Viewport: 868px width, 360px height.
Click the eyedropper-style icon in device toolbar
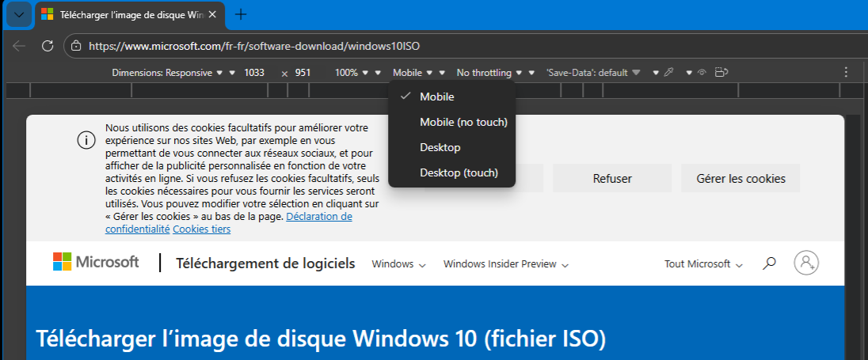(x=668, y=73)
